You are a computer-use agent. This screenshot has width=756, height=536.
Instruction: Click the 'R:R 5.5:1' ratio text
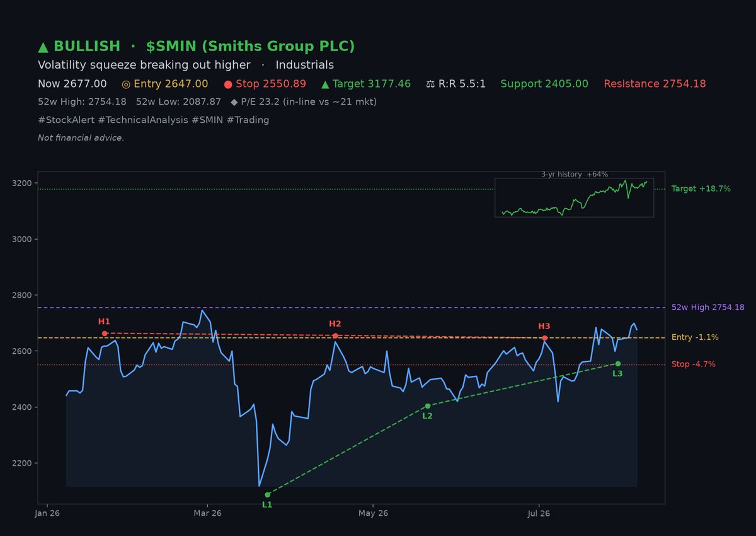[x=462, y=84]
